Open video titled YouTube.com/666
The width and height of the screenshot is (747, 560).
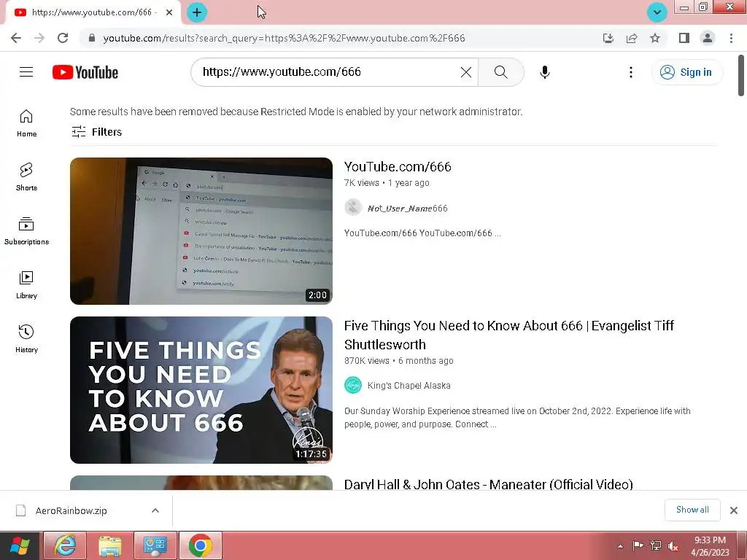[x=398, y=167]
